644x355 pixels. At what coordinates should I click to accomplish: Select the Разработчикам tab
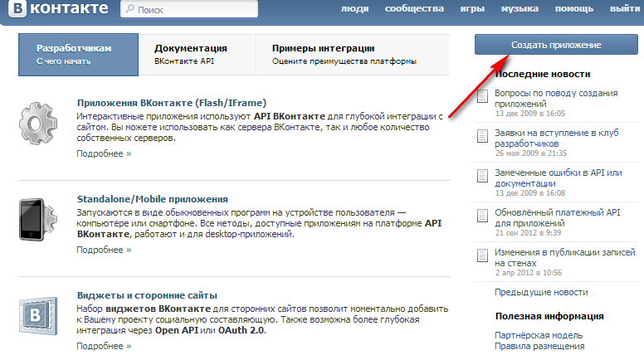[79, 55]
